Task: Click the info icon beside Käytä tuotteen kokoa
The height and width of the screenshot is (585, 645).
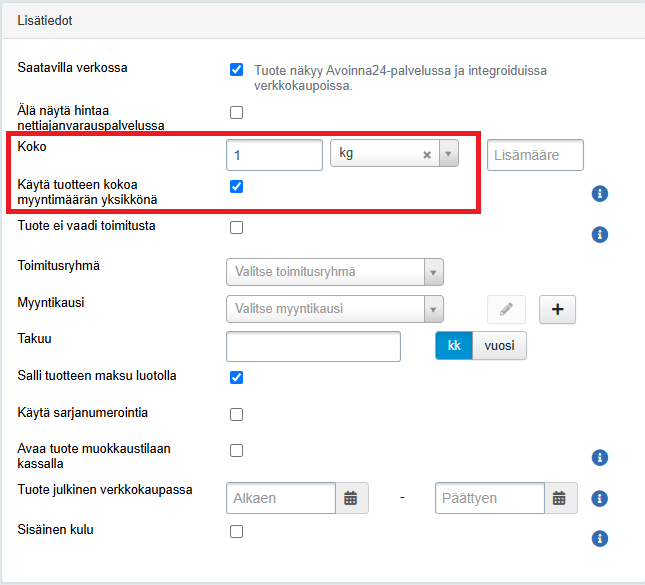Action: pos(600,193)
